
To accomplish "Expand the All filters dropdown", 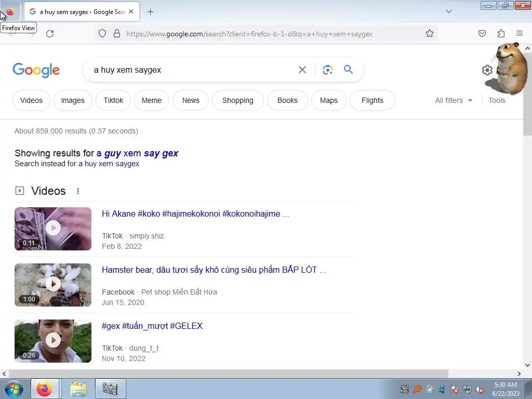I will (454, 100).
